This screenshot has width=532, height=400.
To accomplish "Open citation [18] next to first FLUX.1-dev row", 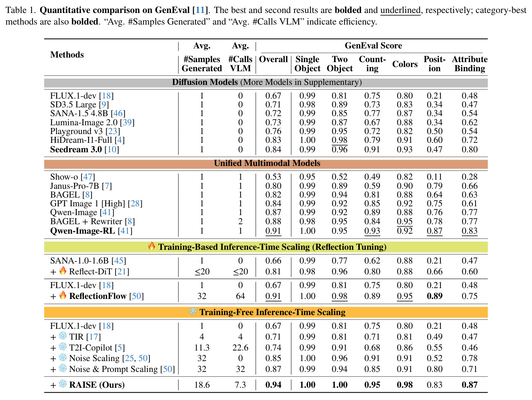I will (106, 96).
